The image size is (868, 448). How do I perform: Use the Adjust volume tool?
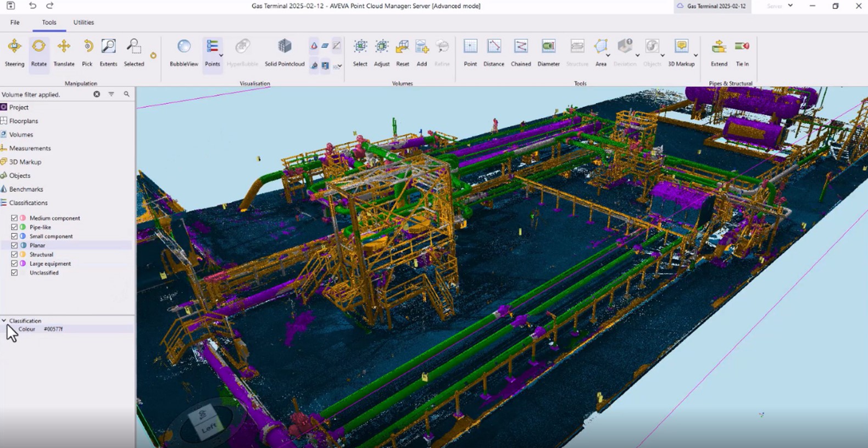pyautogui.click(x=381, y=53)
